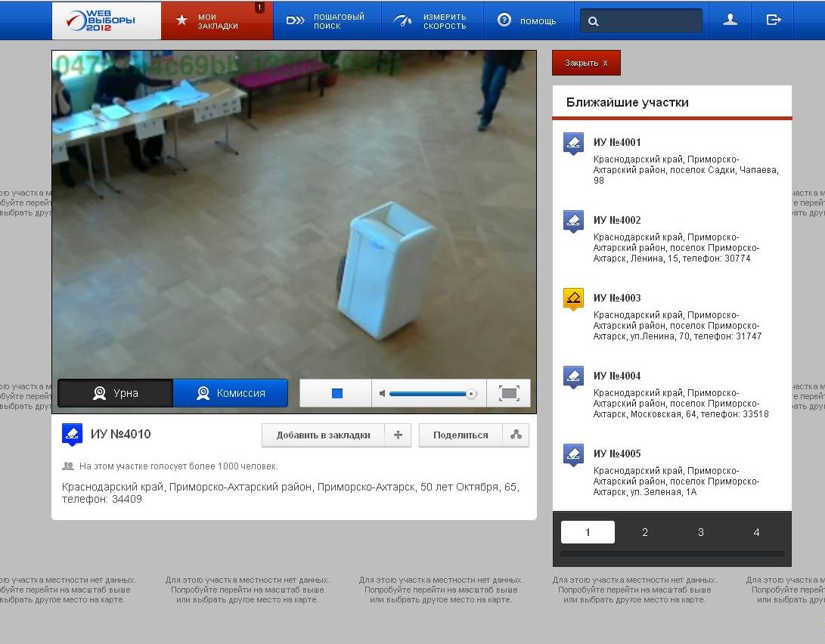The height and width of the screenshot is (644, 825).
Task: Go to page 2 of nearby stations
Action: (x=644, y=532)
